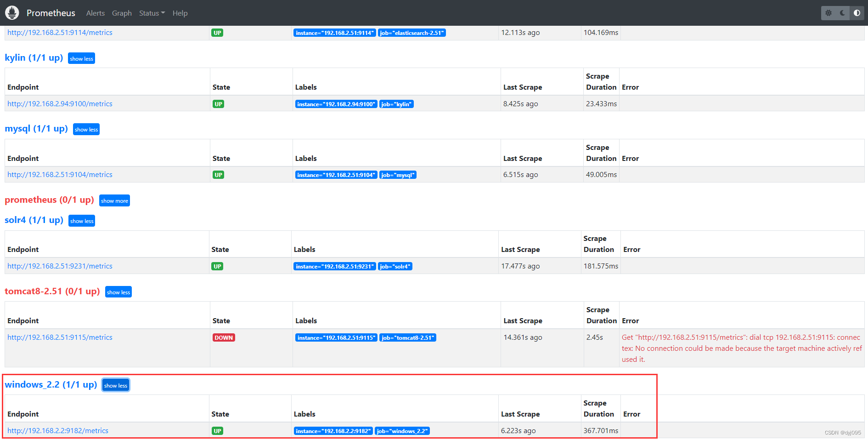Click the 49.005ms scrape duration value
The width and height of the screenshot is (868, 440).
pyautogui.click(x=602, y=175)
